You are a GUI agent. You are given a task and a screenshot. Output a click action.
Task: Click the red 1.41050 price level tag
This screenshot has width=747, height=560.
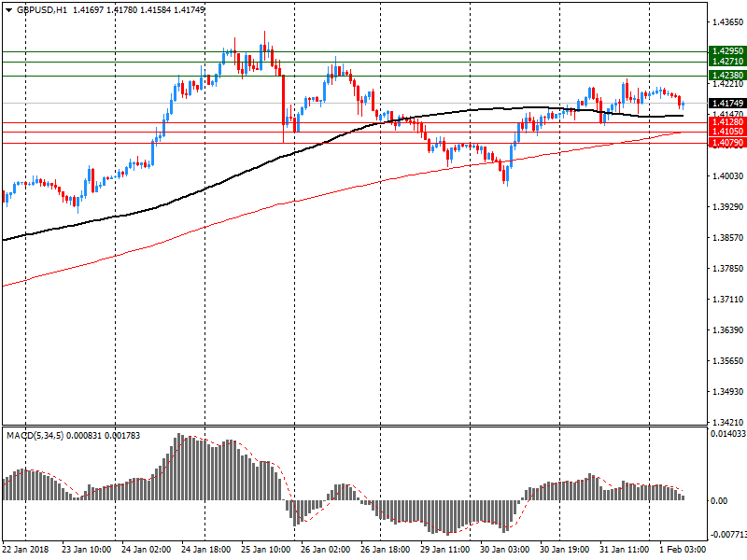click(x=726, y=133)
